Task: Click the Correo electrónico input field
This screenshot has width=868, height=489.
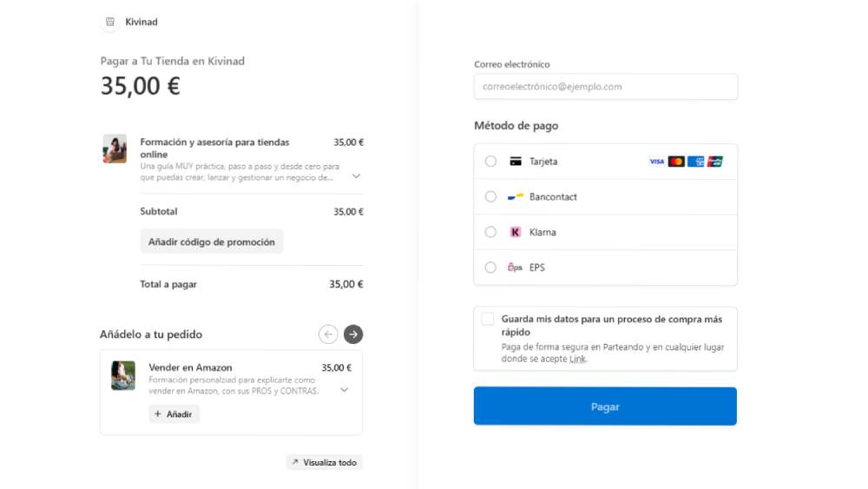Action: pos(606,87)
